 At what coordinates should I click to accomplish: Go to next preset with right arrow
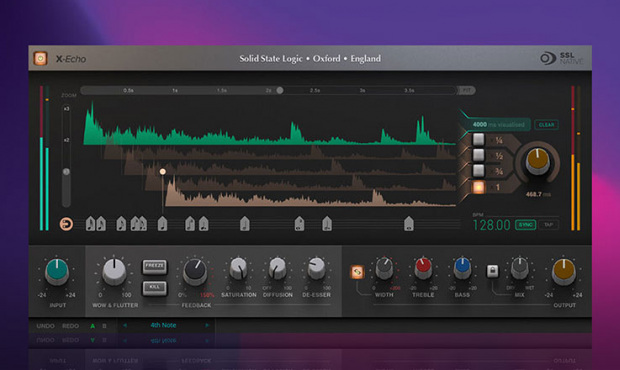(207, 325)
